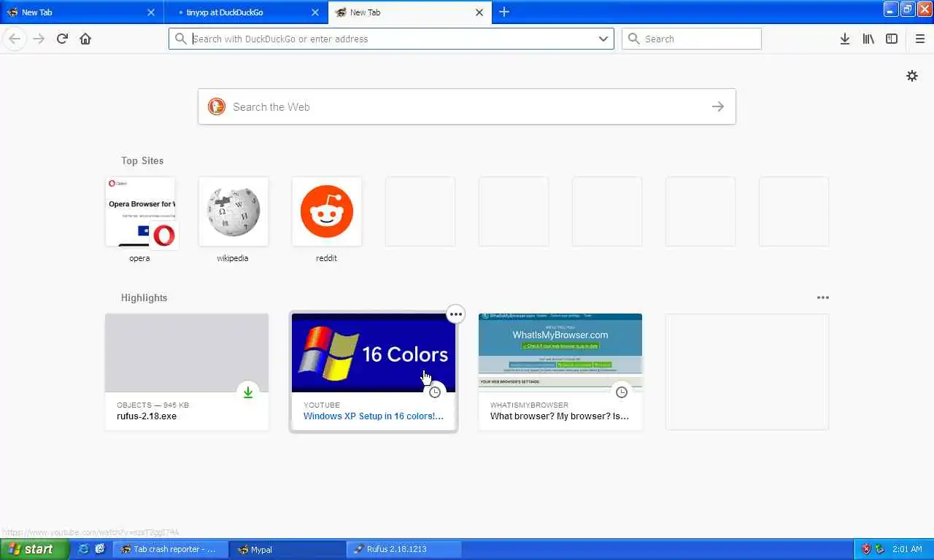Viewport: 934px width, 560px height.
Task: Close the tinyxp at DuckDuckGo tab
Action: [315, 12]
